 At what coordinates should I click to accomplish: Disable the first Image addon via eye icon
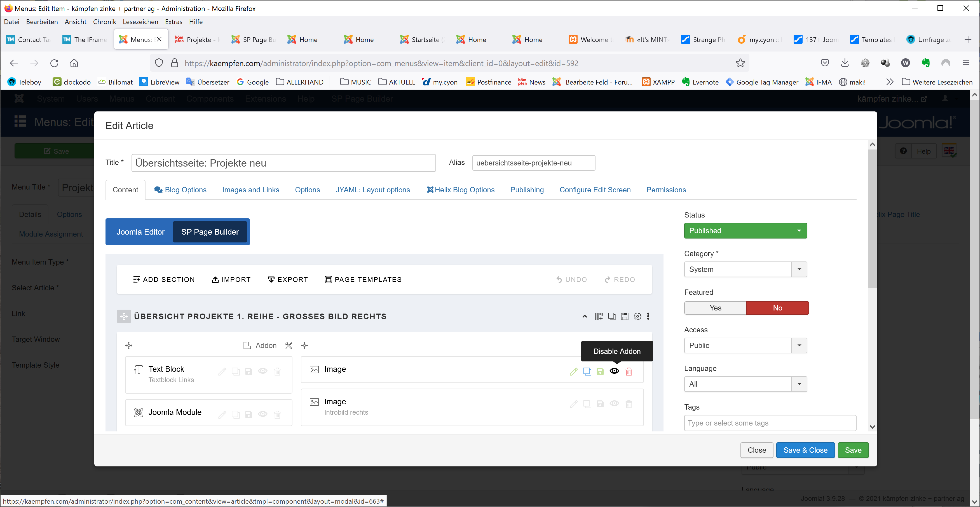coord(614,371)
